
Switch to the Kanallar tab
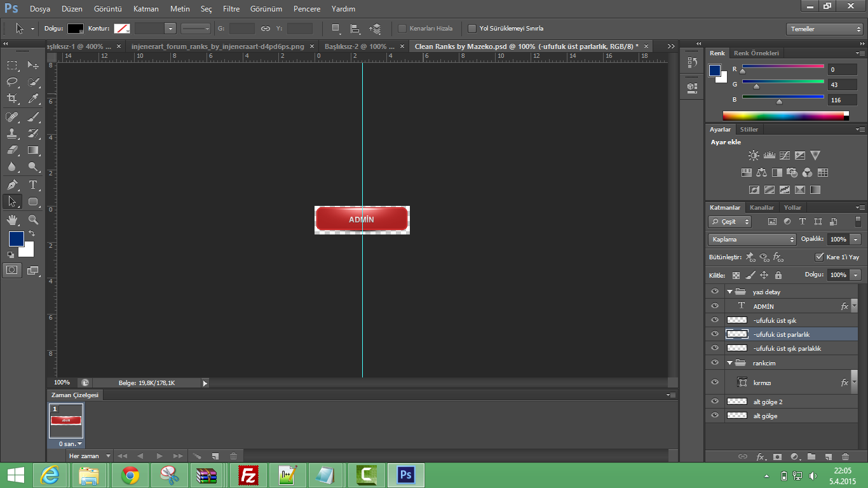762,208
